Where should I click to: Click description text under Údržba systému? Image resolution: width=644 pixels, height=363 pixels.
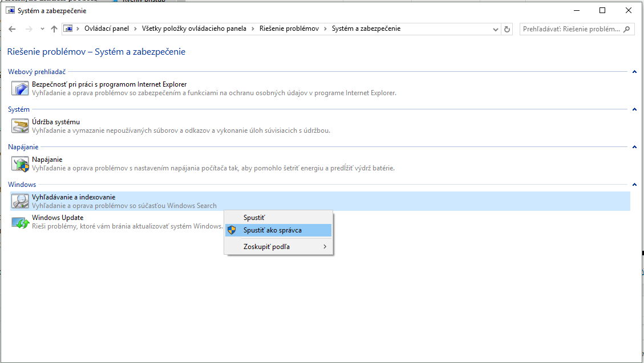pyautogui.click(x=181, y=130)
